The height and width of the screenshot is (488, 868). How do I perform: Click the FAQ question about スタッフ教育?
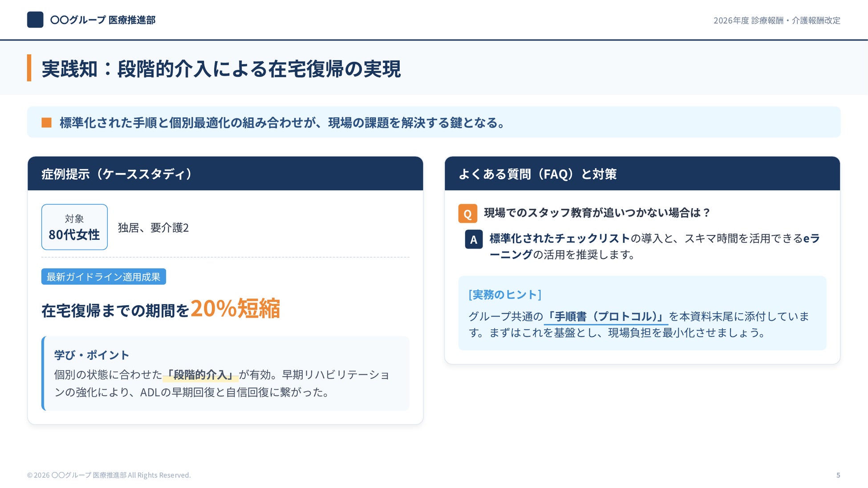(596, 213)
